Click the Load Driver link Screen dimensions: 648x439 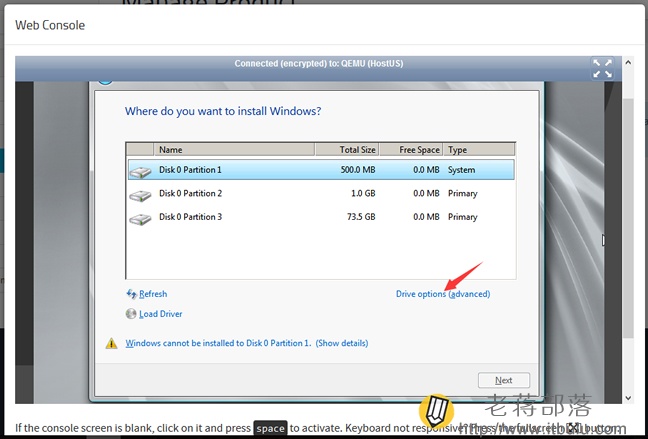pos(160,314)
